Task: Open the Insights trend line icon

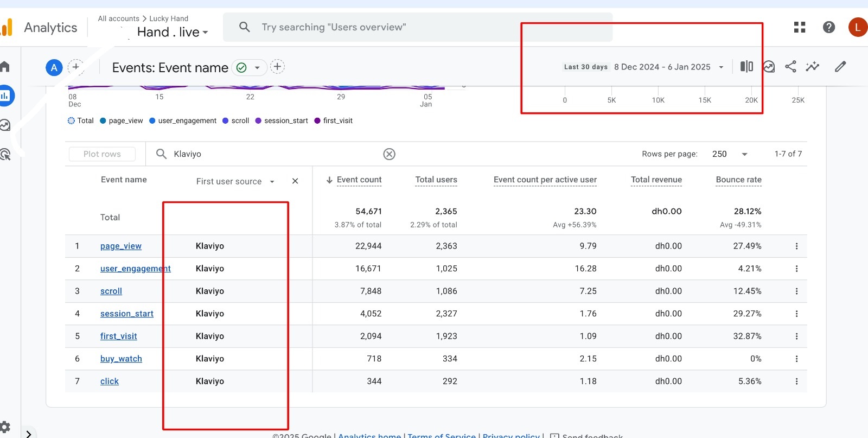Action: (812, 67)
